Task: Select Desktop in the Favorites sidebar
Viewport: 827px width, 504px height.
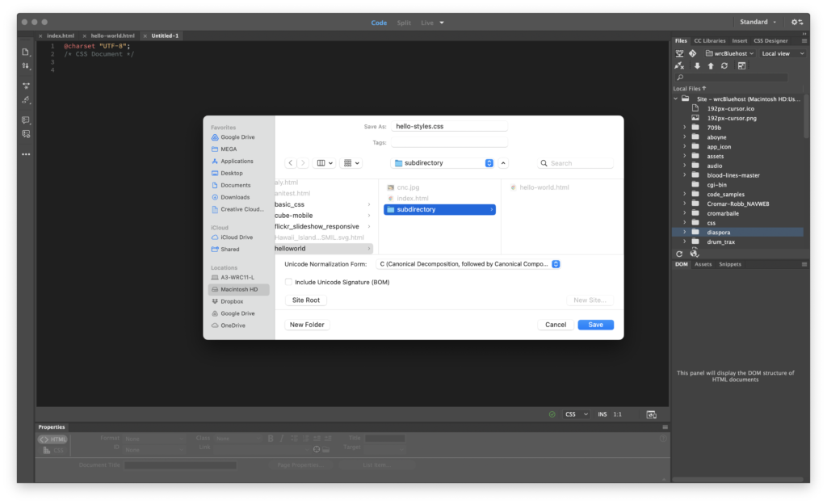Action: (232, 173)
